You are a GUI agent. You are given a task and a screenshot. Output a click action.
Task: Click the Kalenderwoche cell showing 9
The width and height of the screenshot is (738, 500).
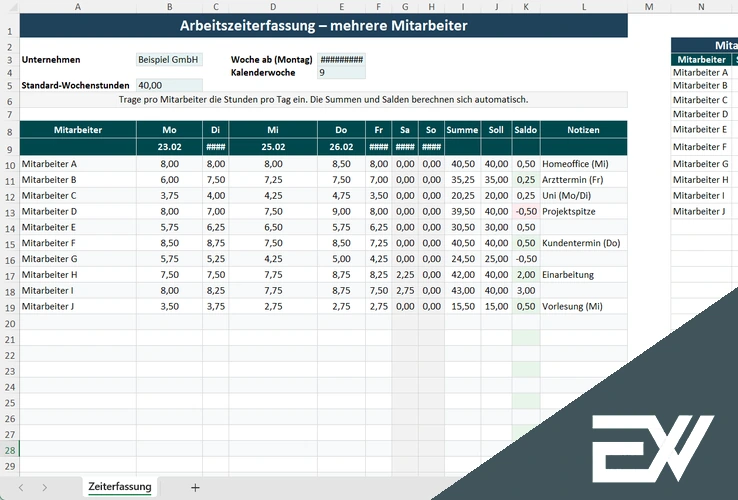pyautogui.click(x=341, y=73)
